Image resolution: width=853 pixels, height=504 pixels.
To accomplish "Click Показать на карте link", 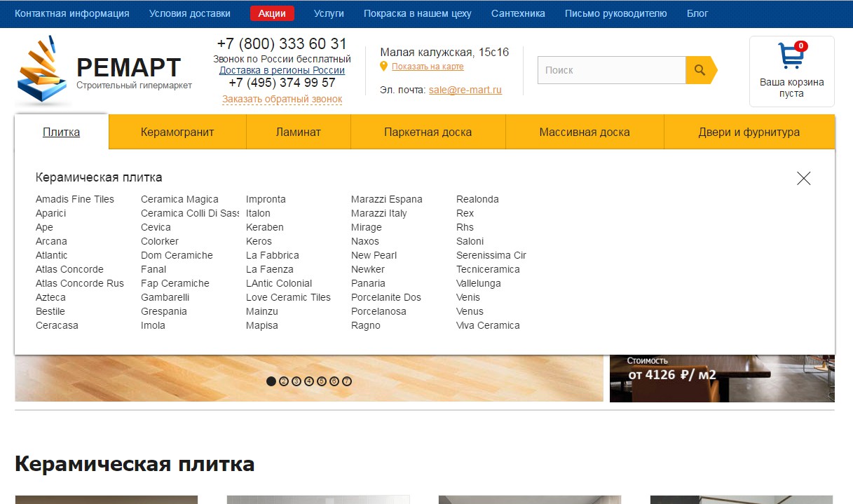I will point(428,67).
